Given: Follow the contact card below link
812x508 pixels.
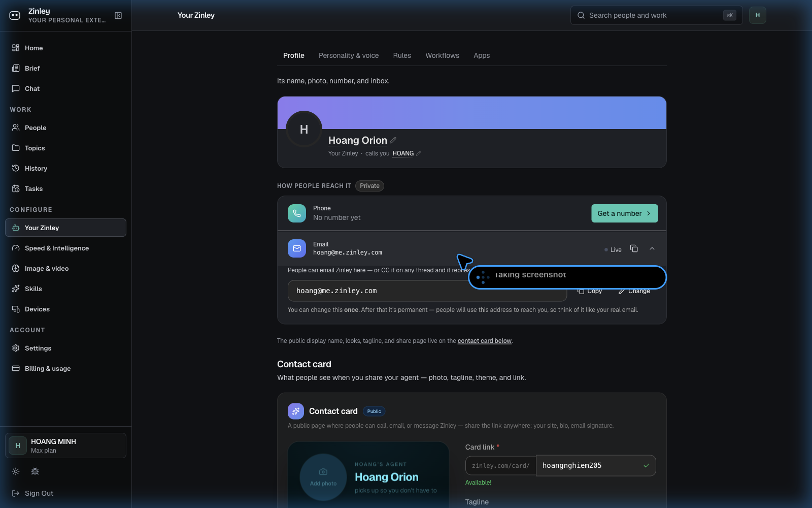Looking at the screenshot, I should pos(485,341).
